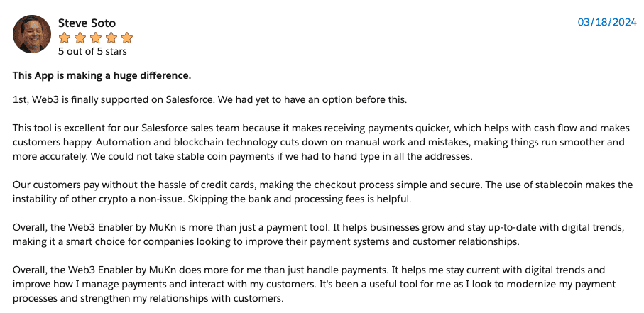Click the line starting 'This tool is excellent'
Viewport: 644px width, 313px height.
click(321, 128)
